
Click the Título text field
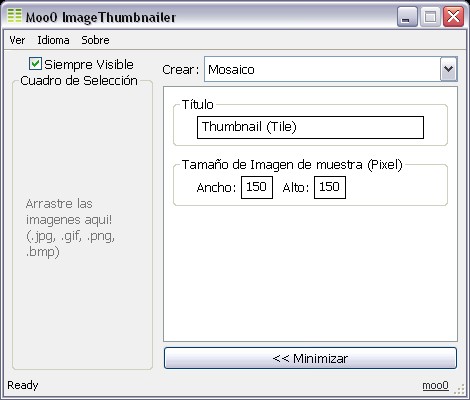tap(310, 127)
